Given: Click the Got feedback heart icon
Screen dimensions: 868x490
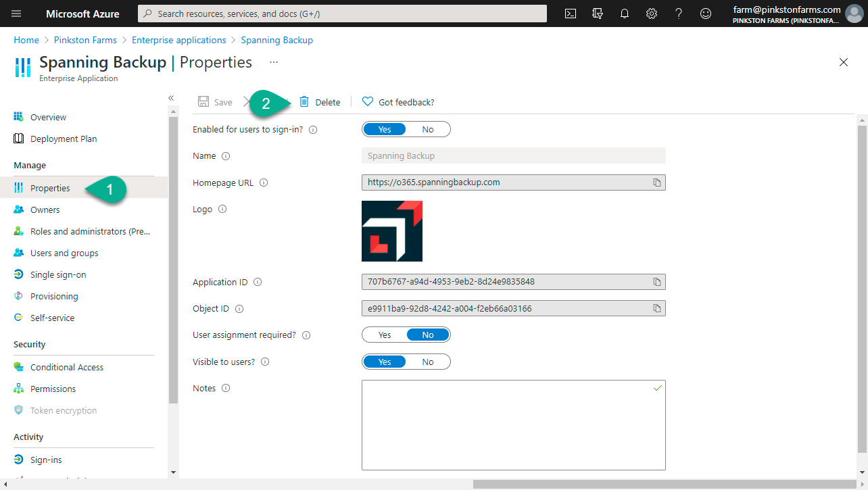Looking at the screenshot, I should pos(368,101).
